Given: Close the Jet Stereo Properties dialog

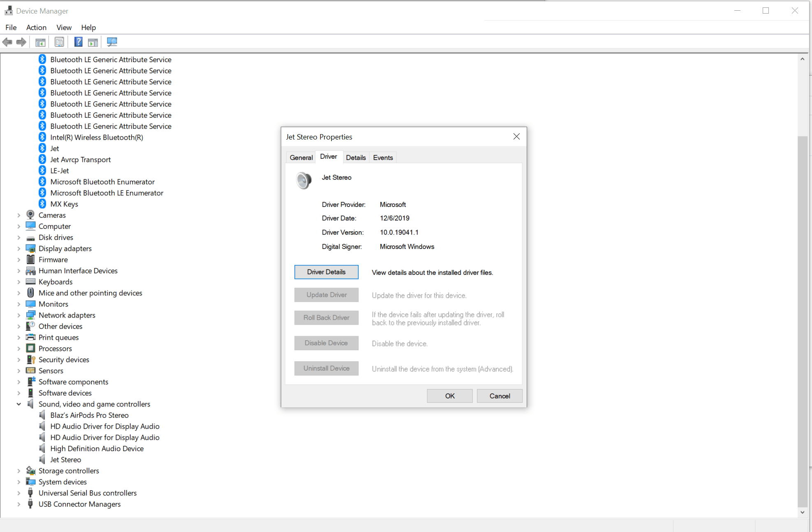Looking at the screenshot, I should click(516, 137).
